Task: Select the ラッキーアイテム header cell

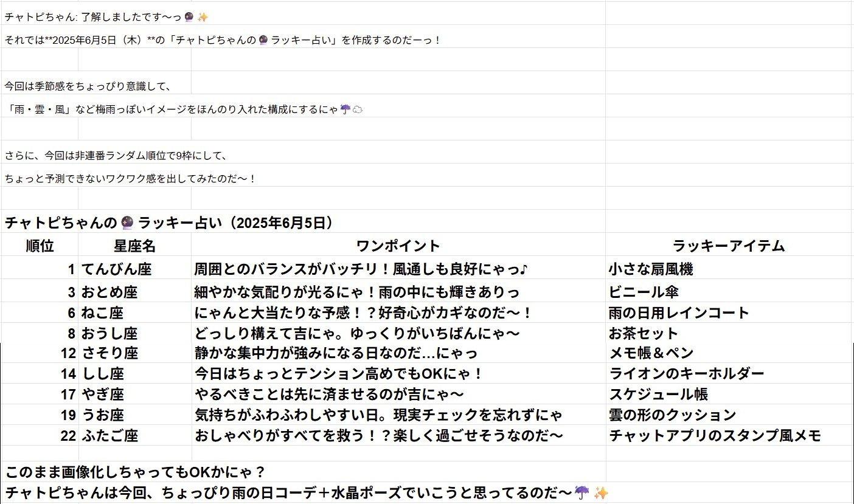Action: click(729, 246)
